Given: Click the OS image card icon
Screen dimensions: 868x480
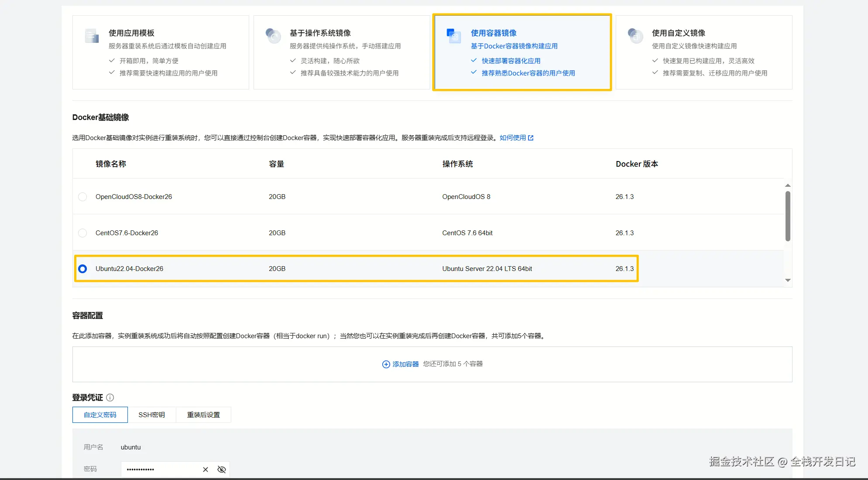Looking at the screenshot, I should click(x=273, y=36).
